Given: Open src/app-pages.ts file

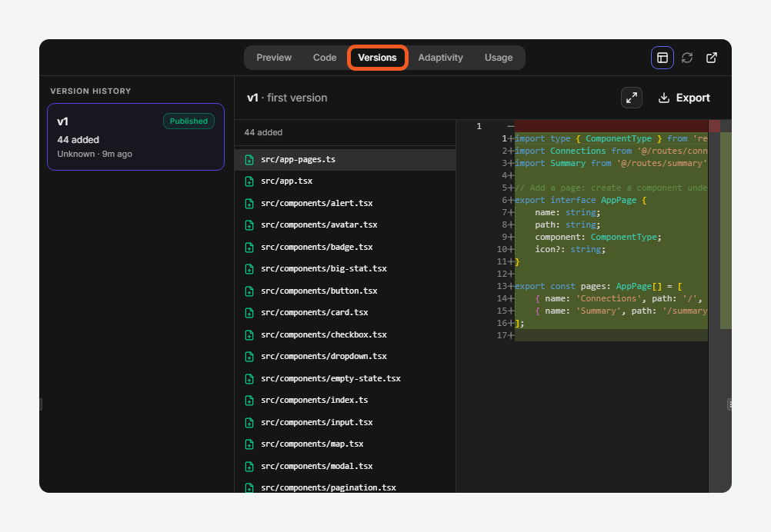Looking at the screenshot, I should click(x=345, y=160).
